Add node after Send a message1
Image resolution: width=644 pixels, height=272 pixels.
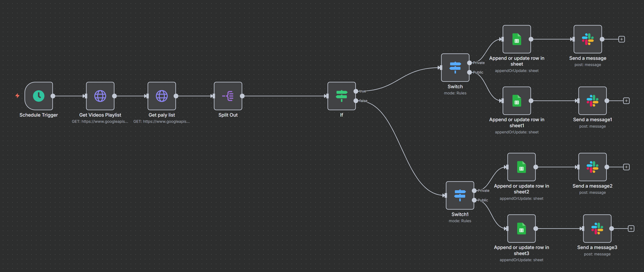pyautogui.click(x=626, y=101)
